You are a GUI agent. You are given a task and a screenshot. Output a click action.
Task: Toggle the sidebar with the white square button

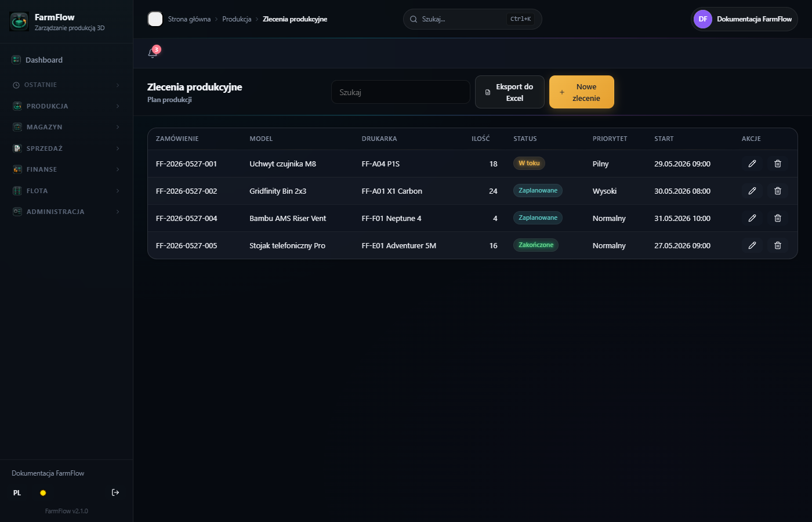pos(155,19)
